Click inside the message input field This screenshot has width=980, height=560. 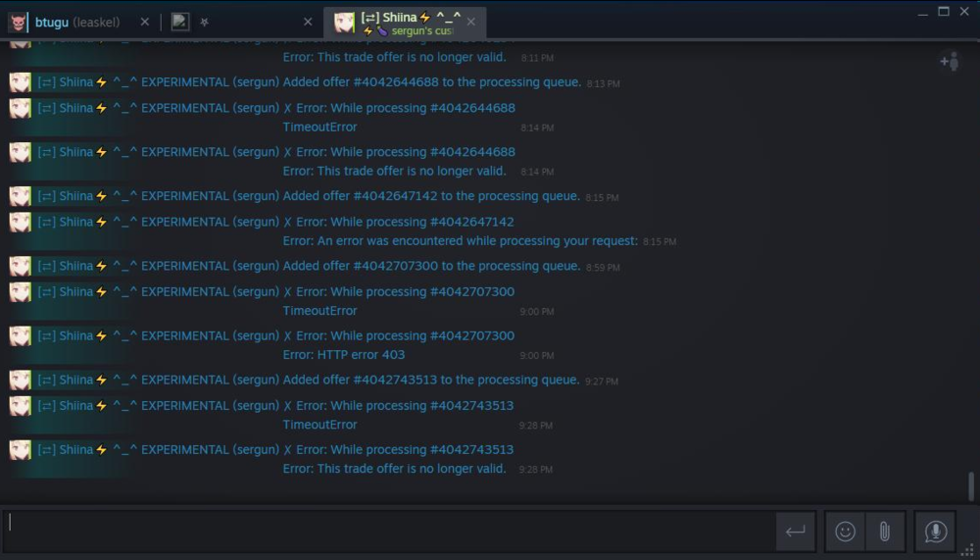point(389,532)
